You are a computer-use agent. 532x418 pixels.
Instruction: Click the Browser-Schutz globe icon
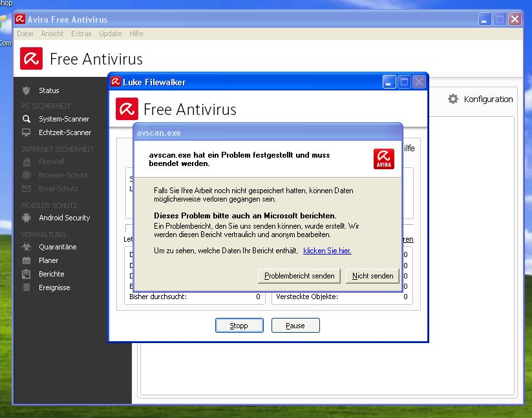(x=26, y=175)
